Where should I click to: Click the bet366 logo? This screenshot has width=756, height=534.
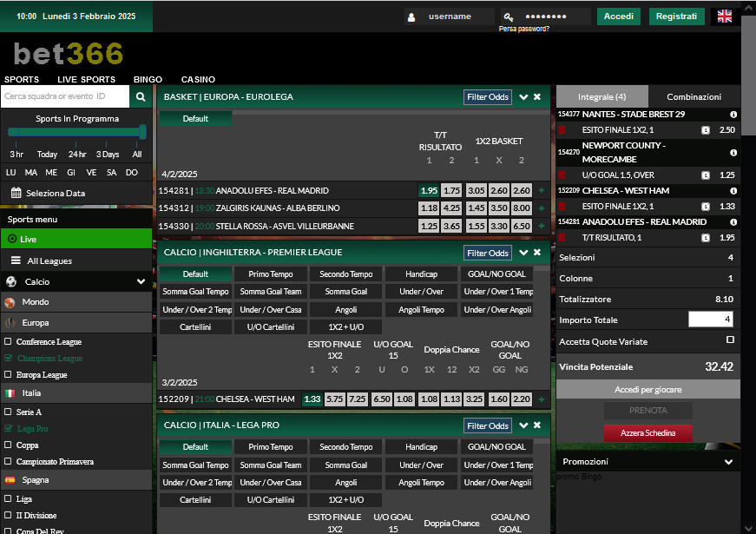click(x=68, y=53)
